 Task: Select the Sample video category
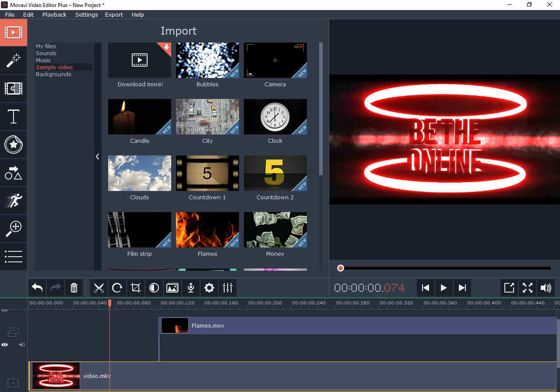[x=54, y=67]
